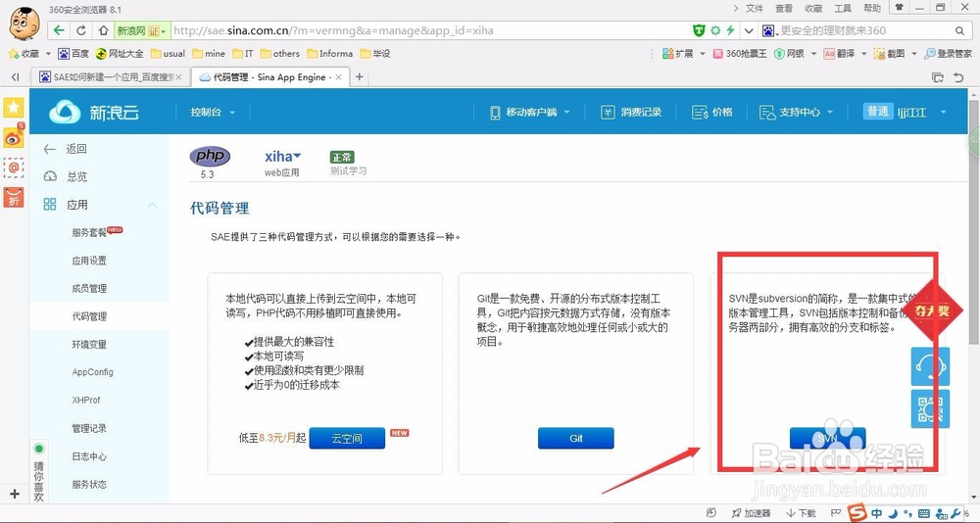Open the 工具 browser menu
Viewport: 980px width, 523px height.
843,8
